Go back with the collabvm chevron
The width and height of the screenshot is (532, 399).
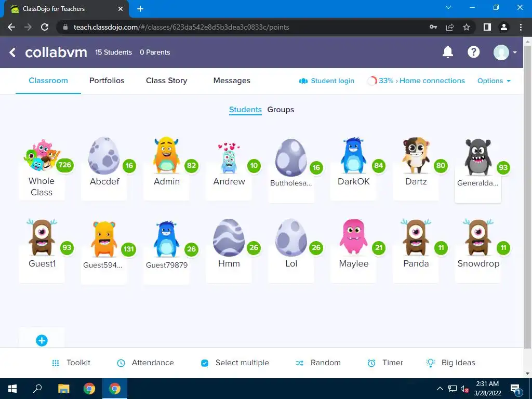click(12, 52)
